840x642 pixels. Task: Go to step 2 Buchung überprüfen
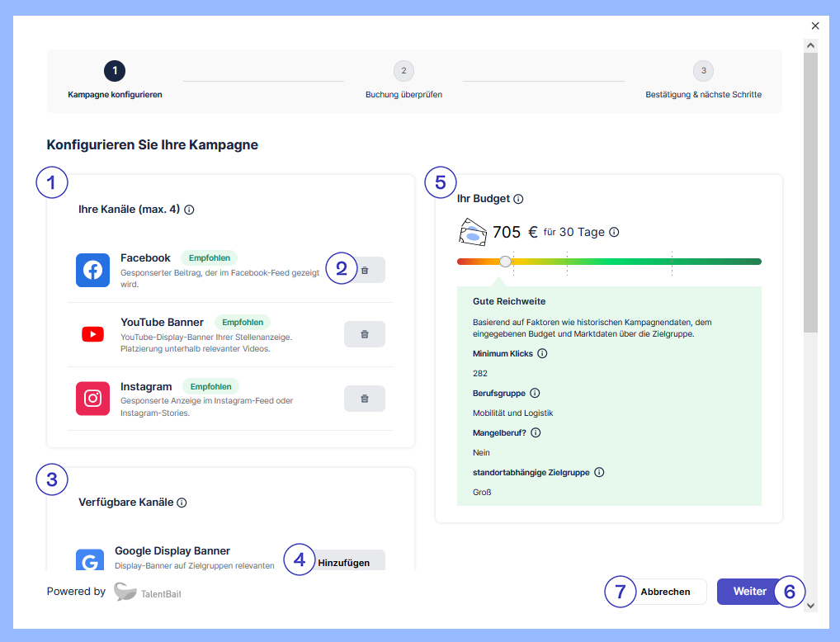coord(403,71)
